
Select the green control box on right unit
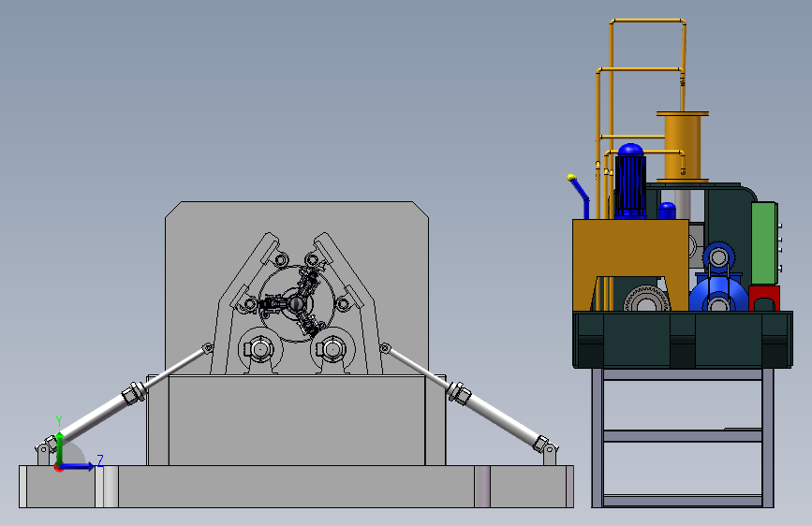tap(764, 243)
